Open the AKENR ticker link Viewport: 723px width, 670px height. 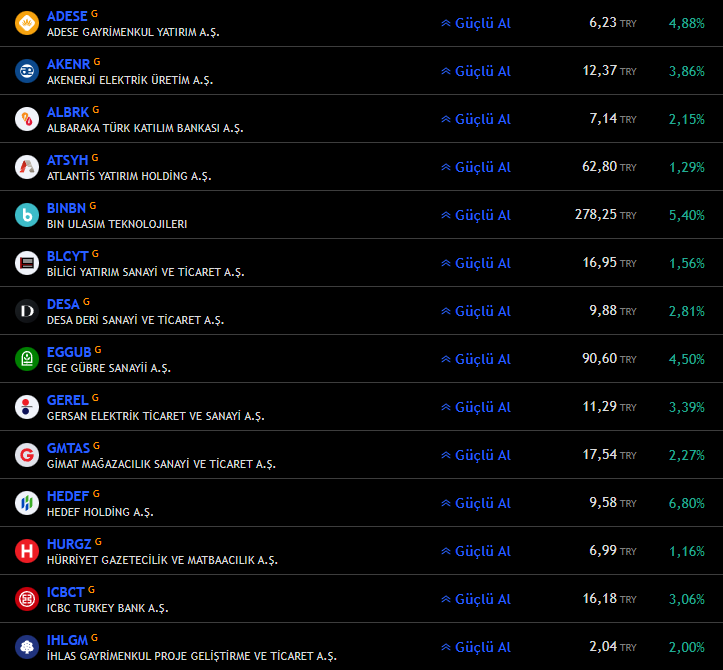69,64
